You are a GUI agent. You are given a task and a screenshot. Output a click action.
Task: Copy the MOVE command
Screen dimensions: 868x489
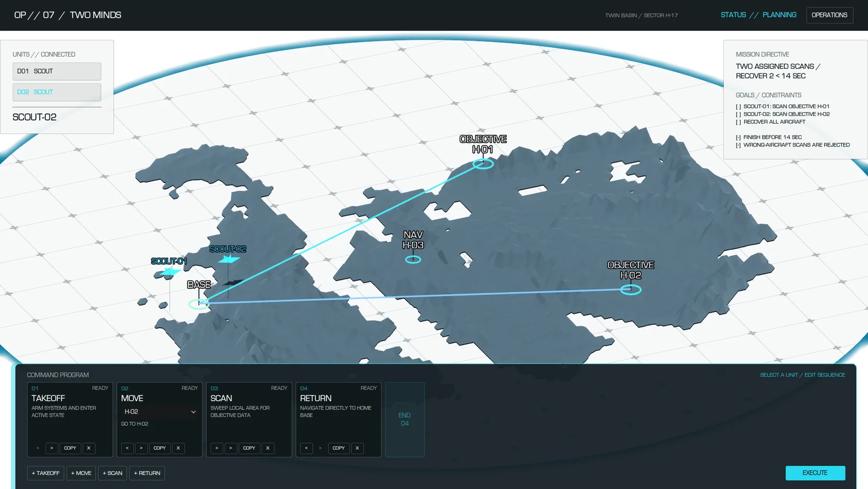click(159, 448)
